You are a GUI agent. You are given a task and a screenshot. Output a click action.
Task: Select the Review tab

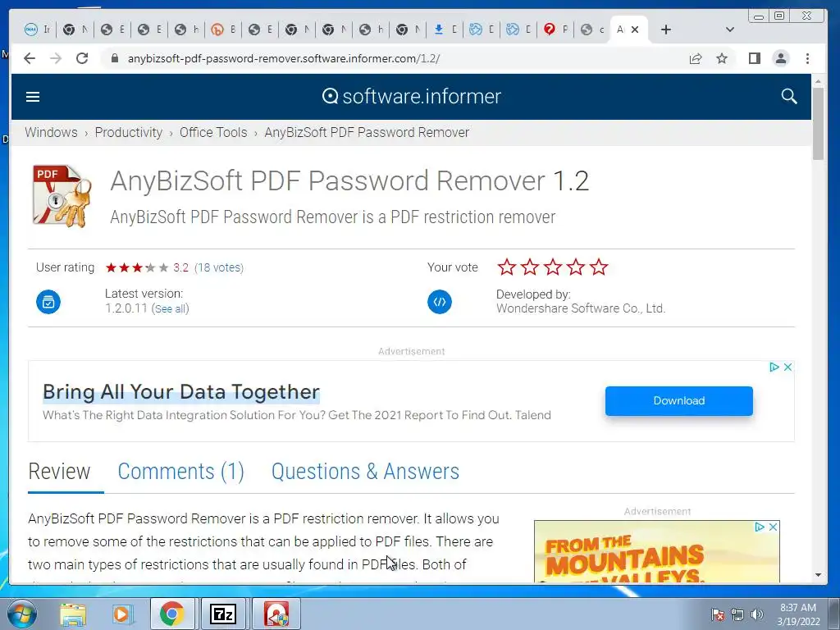[59, 472]
